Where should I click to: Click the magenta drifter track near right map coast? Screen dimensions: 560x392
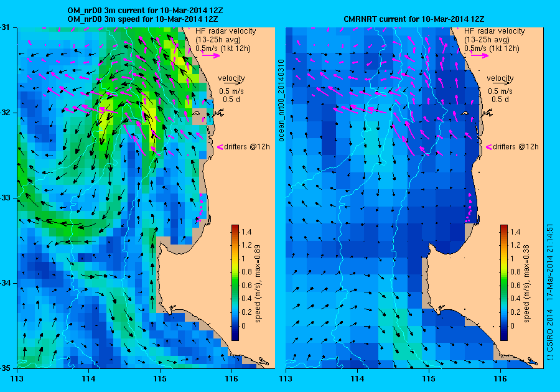coord(469,208)
